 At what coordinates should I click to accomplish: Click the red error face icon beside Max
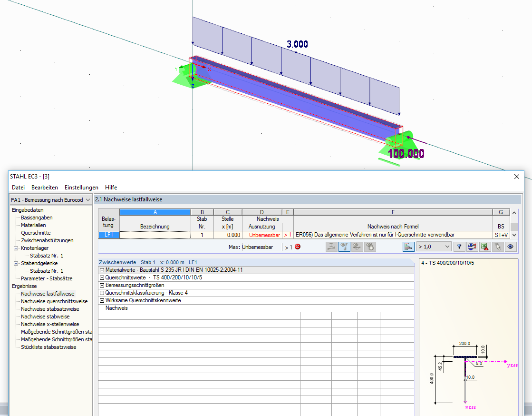pos(298,247)
